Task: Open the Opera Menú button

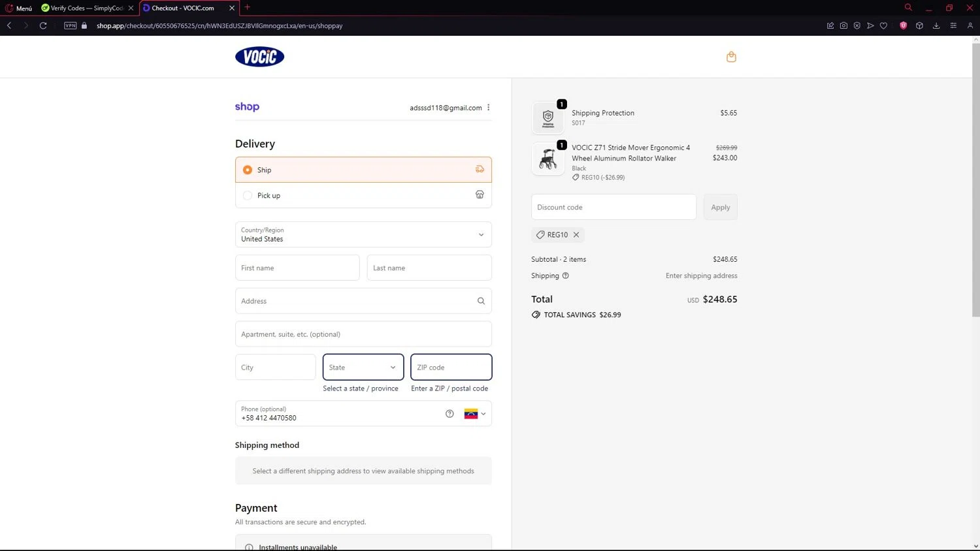Action: pos(18,8)
